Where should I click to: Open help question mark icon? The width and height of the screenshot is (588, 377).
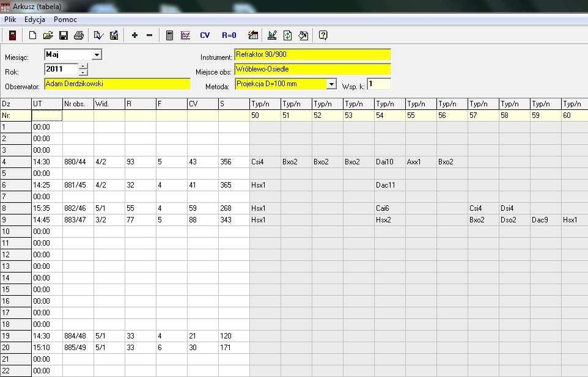coord(323,35)
